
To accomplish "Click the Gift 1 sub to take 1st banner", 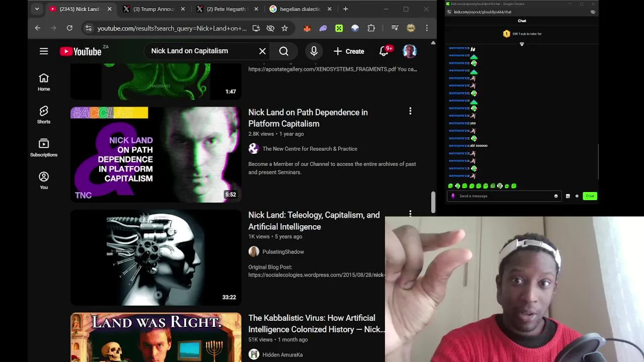I will [x=522, y=34].
